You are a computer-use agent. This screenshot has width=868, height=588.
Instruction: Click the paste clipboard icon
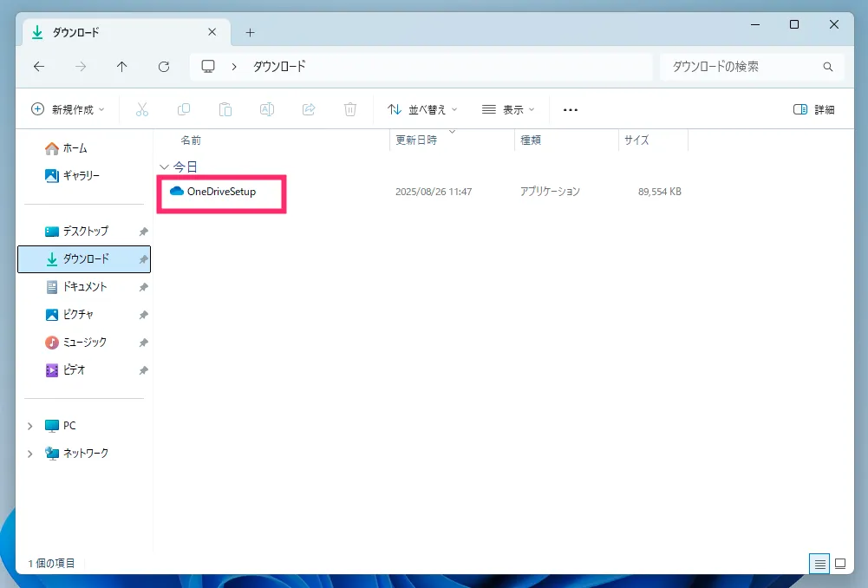pyautogui.click(x=225, y=109)
